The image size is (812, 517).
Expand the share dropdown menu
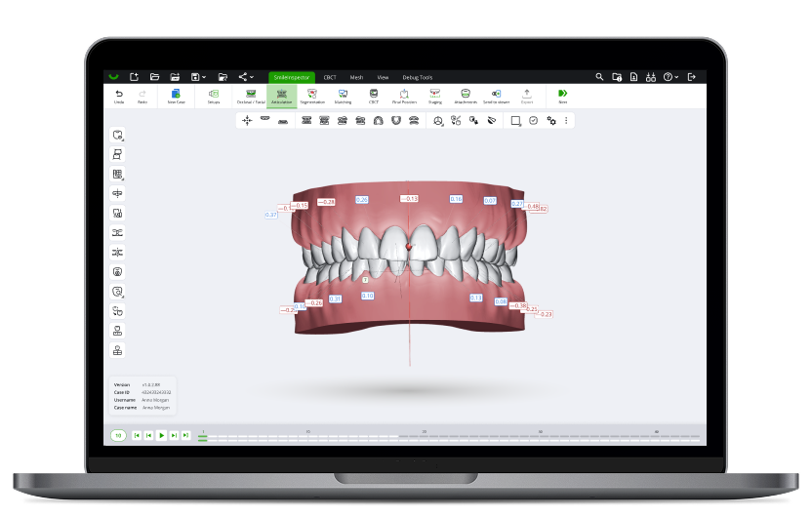click(252, 77)
